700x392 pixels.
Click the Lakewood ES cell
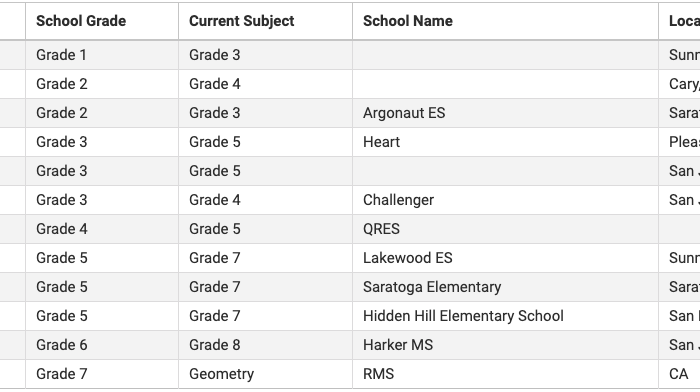505,258
